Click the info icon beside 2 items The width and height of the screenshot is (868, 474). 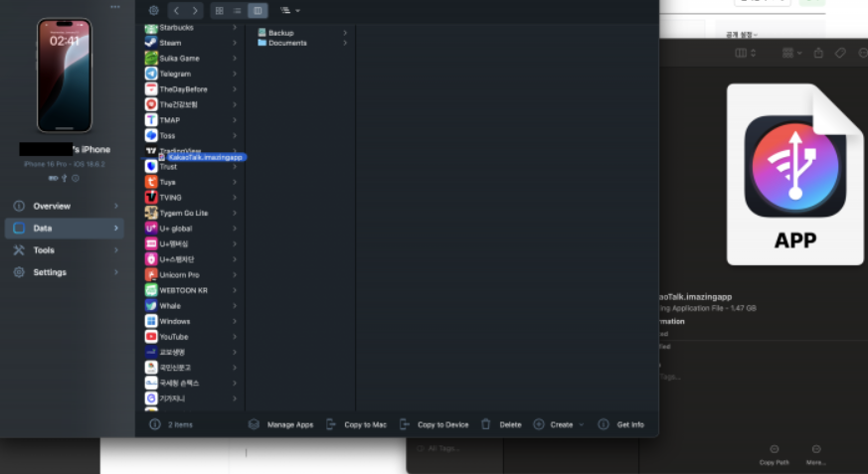pyautogui.click(x=155, y=424)
